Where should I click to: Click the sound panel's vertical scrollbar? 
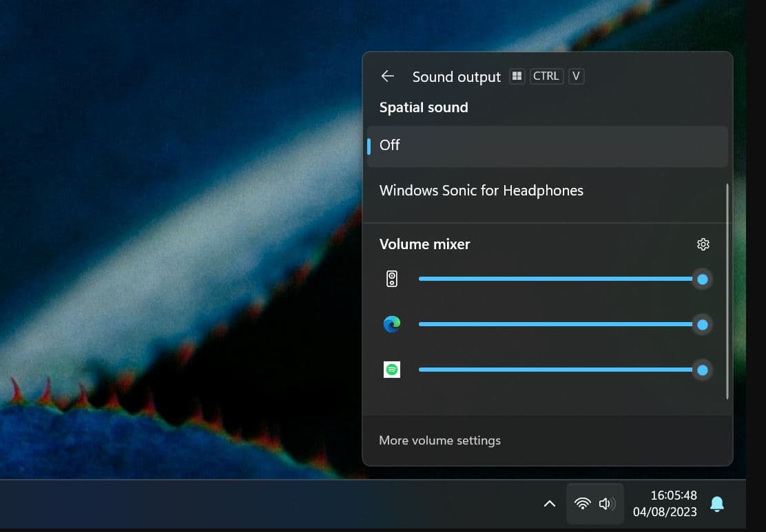tap(727, 290)
